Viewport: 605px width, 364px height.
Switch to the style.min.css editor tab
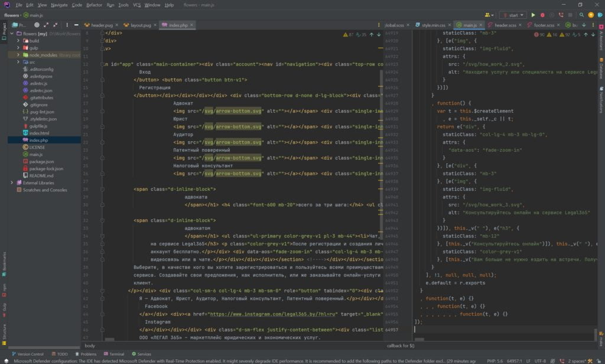point(432,25)
